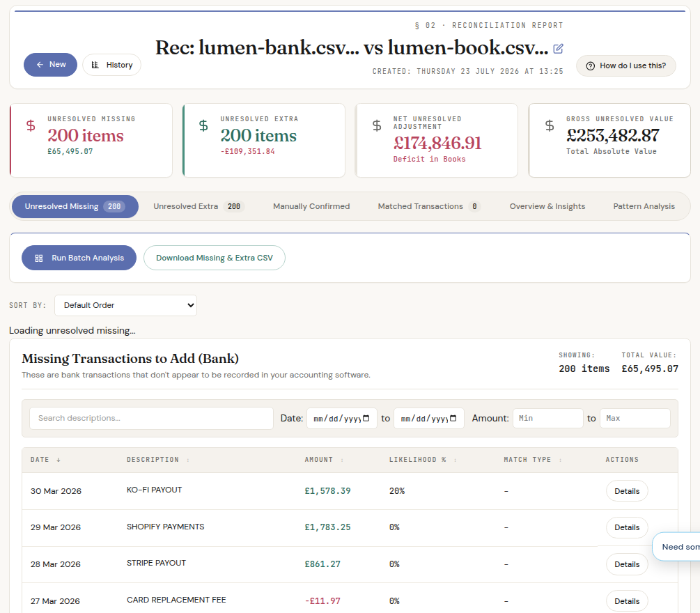
Task: Download Missing & Extra CSV
Action: click(x=215, y=258)
